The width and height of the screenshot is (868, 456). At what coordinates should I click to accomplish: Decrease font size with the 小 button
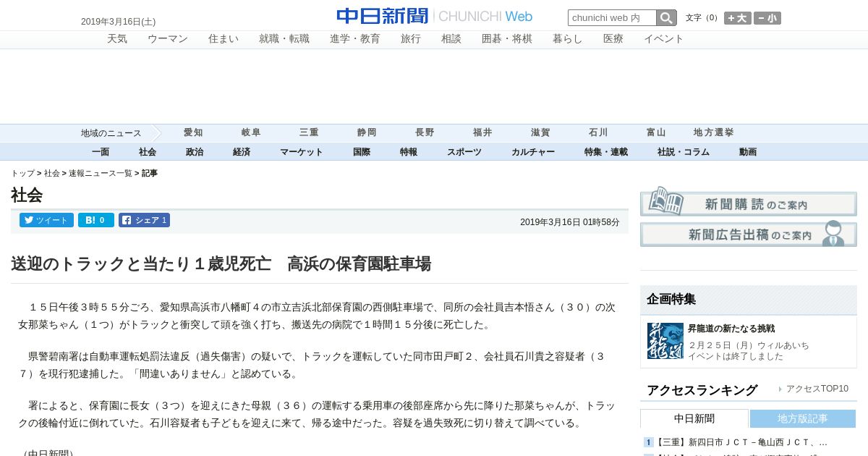[x=767, y=18]
